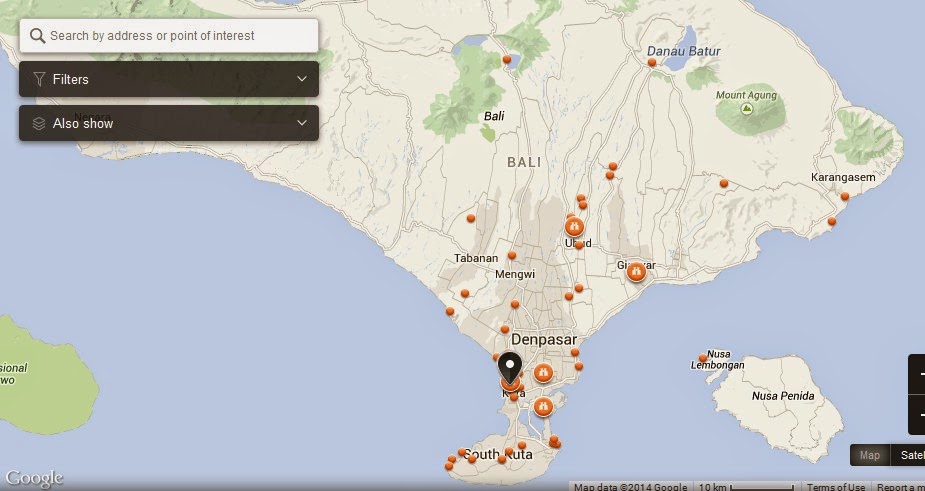The image size is (925, 491).
Task: Select the orange dot at Karangasem
Action: click(845, 196)
